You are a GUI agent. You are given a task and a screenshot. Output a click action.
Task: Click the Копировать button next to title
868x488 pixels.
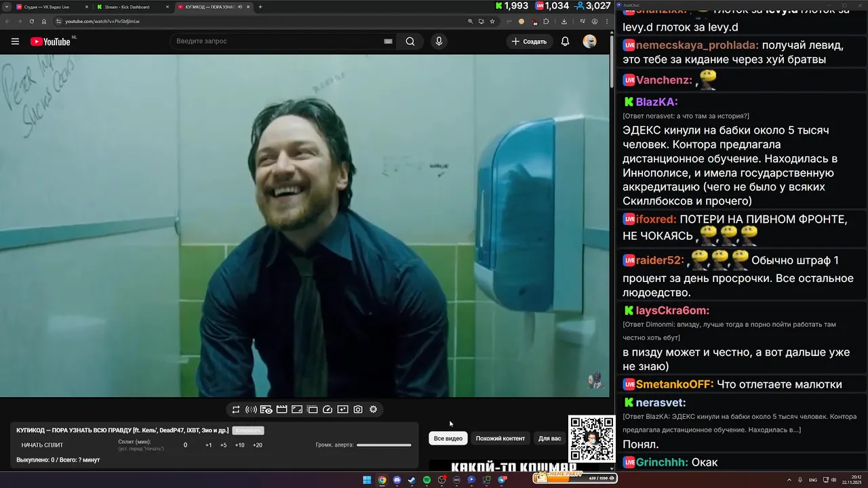coord(248,430)
